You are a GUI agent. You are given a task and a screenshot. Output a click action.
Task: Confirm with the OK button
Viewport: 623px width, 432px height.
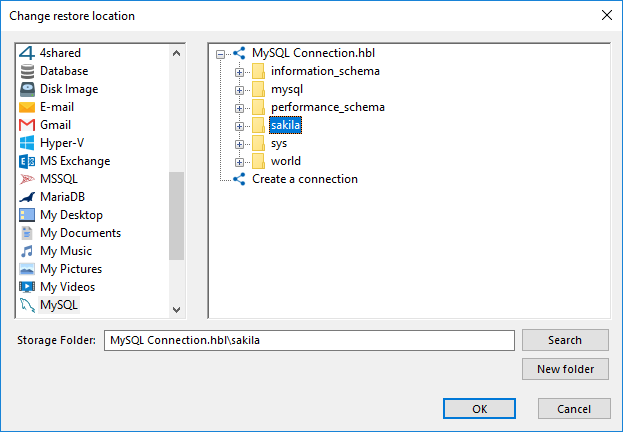click(x=479, y=409)
